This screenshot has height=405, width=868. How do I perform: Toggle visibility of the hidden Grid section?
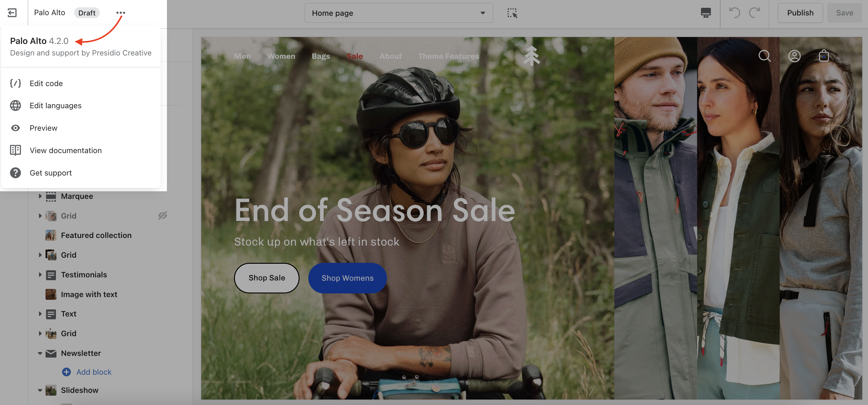pos(163,216)
